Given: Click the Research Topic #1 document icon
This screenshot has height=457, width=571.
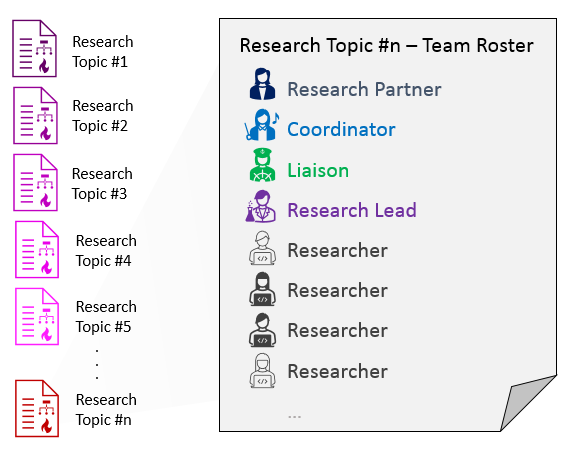Looking at the screenshot, I should point(35,48).
